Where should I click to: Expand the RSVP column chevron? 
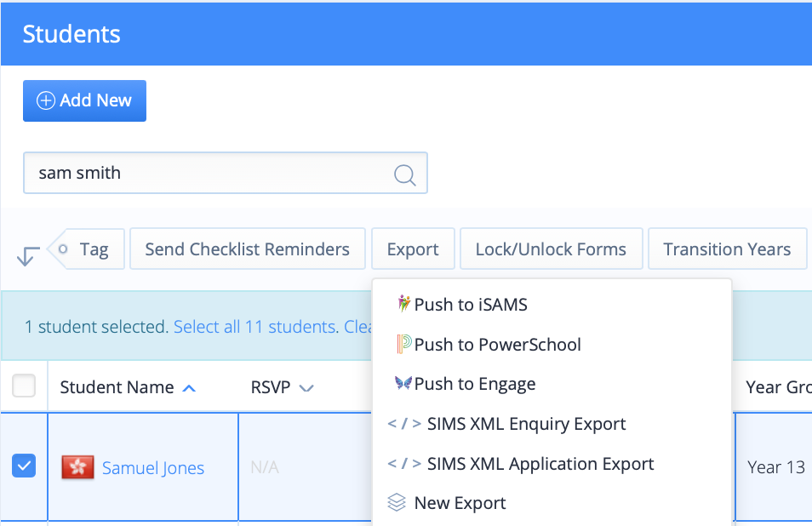point(306,388)
